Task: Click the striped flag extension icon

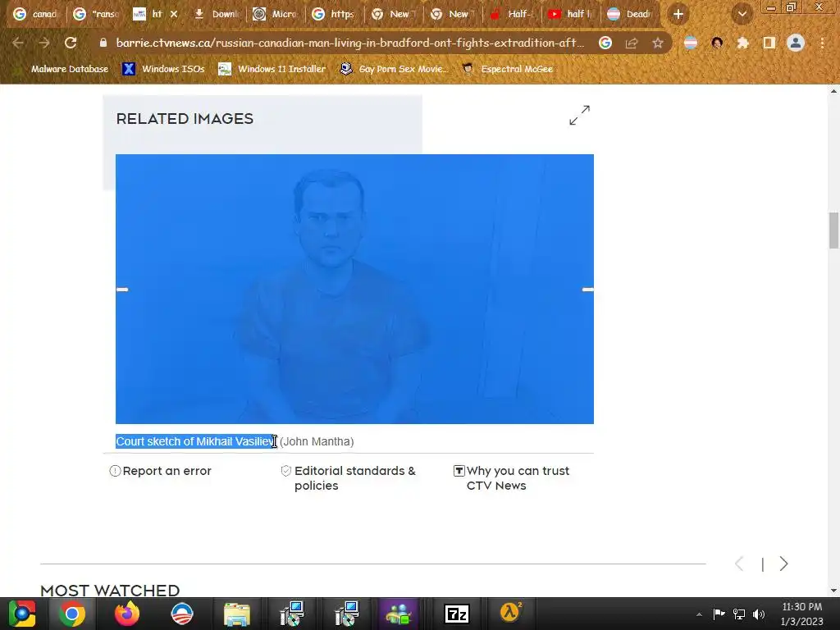Action: click(691, 43)
